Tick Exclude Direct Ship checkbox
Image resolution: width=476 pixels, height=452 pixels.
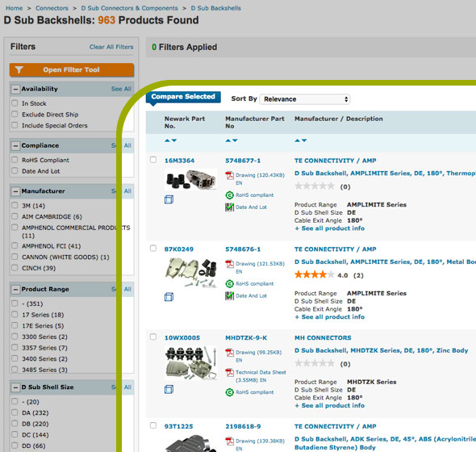pyautogui.click(x=15, y=115)
